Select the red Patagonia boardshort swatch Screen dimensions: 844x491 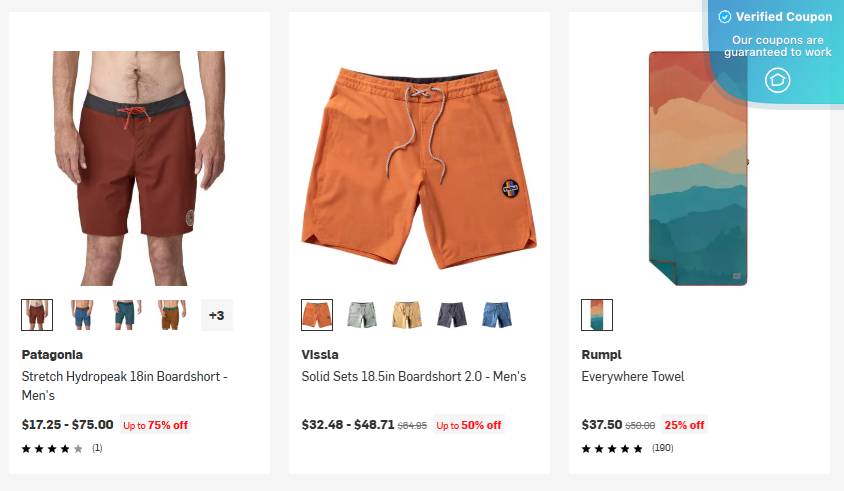click(37, 315)
